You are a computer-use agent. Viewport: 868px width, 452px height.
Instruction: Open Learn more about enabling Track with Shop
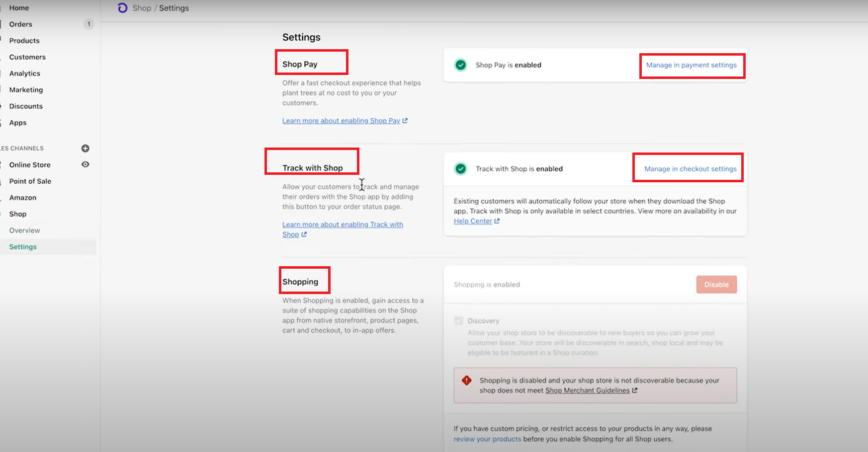[343, 229]
